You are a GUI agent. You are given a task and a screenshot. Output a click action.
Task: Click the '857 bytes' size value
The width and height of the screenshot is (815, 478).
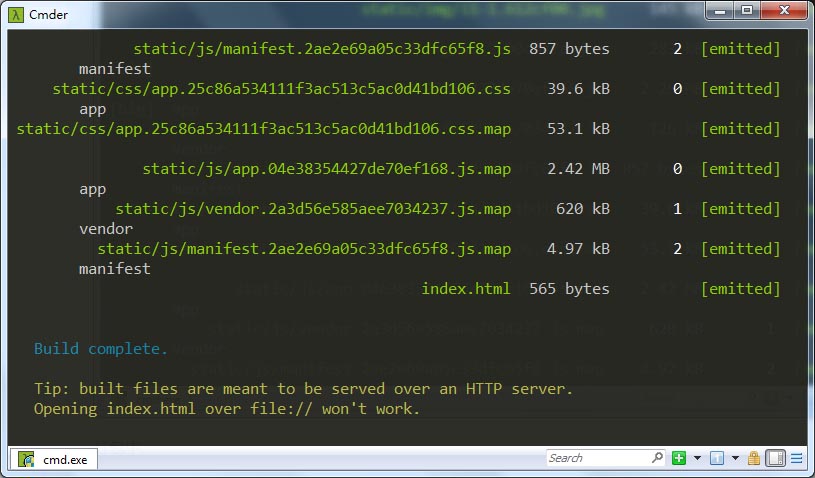[x=569, y=49]
